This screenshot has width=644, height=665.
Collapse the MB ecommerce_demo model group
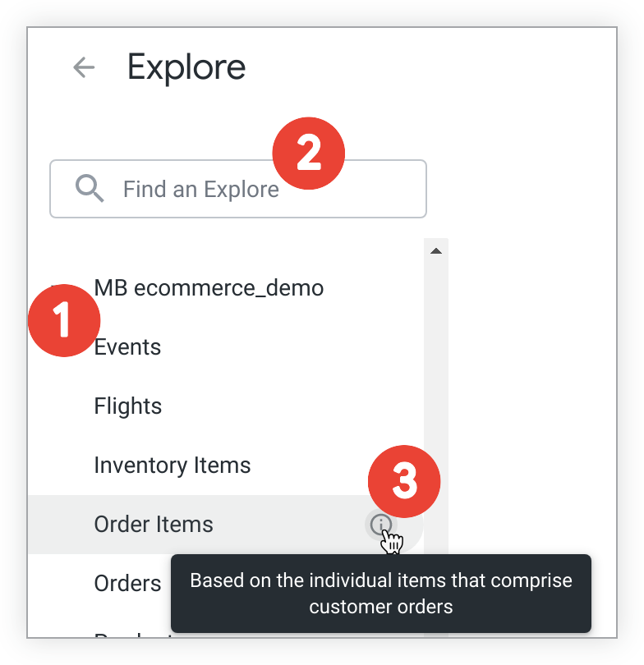point(55,288)
